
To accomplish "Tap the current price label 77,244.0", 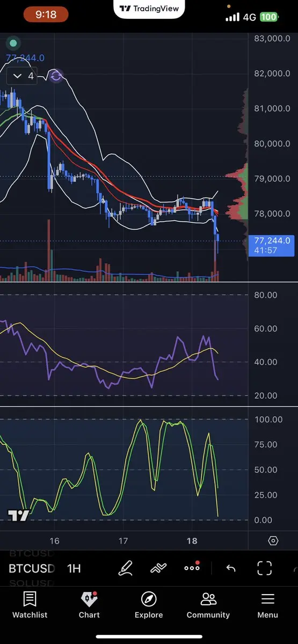I will (273, 245).
